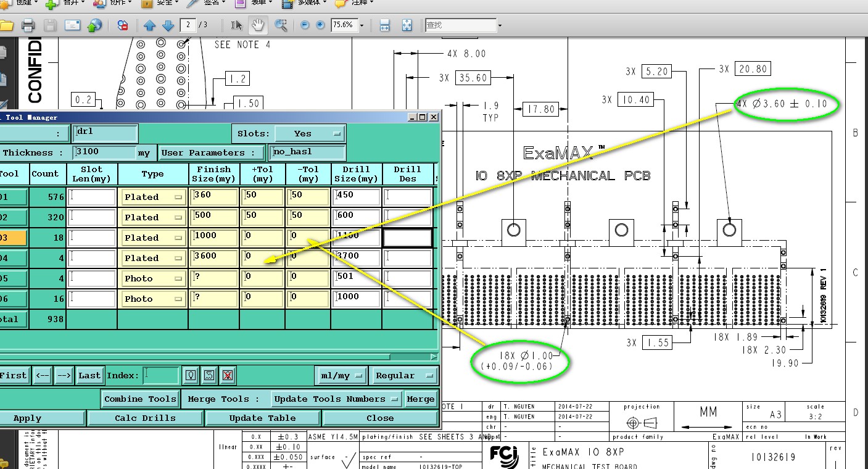This screenshot has width=868, height=469.
Task: Open the 多媒体 (Multimedia) menu
Action: point(305,3)
